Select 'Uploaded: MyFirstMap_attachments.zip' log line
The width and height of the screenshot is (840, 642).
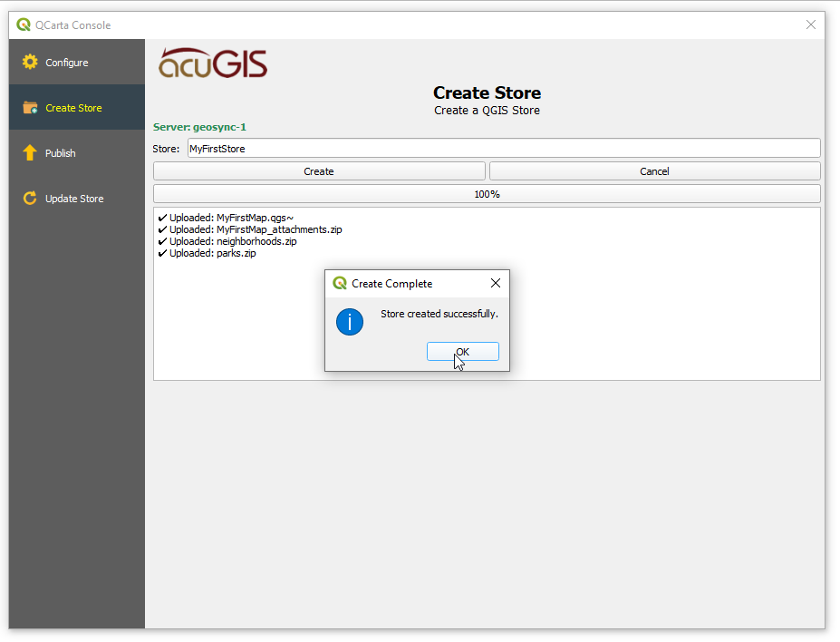point(250,229)
